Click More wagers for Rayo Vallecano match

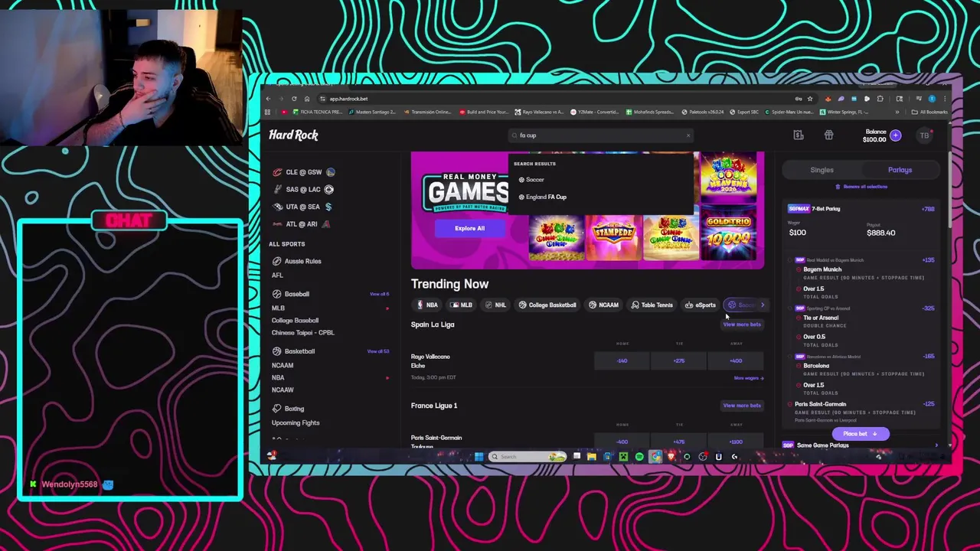pos(748,378)
